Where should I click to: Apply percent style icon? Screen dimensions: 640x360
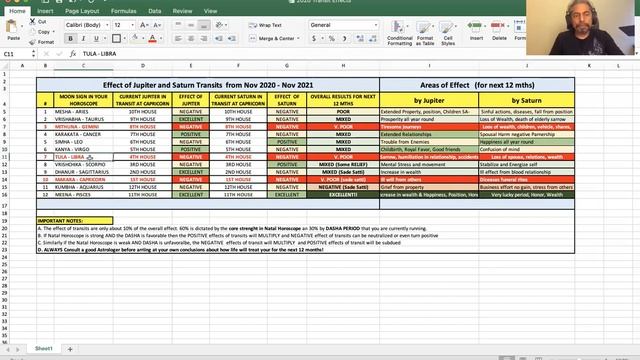point(332,38)
